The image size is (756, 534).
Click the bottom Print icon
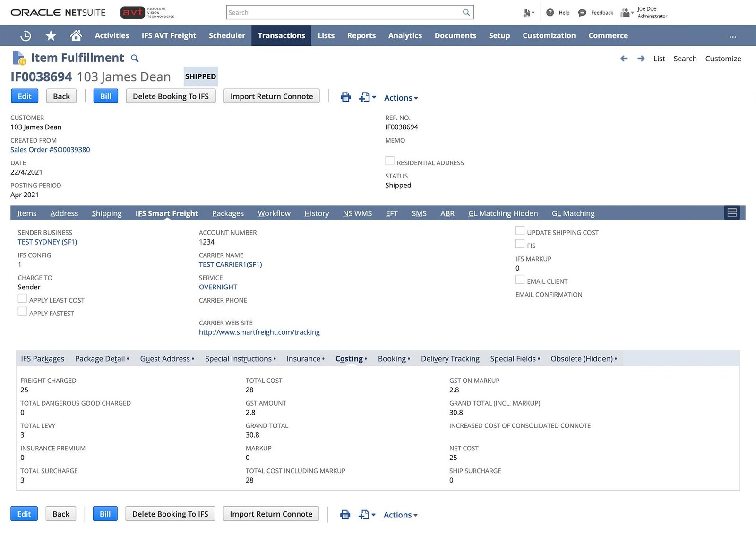coord(345,515)
